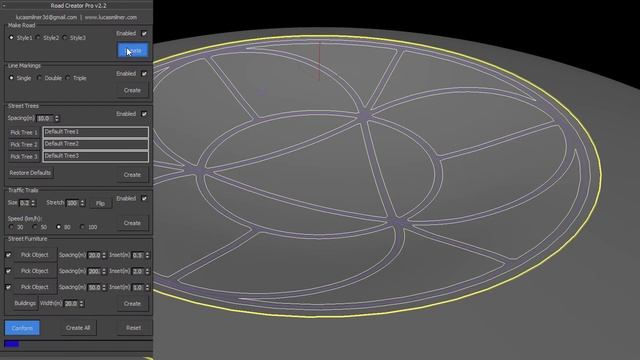This screenshot has width=640, height=360.
Task: Click Create in Street Furniture section
Action: click(x=132, y=304)
